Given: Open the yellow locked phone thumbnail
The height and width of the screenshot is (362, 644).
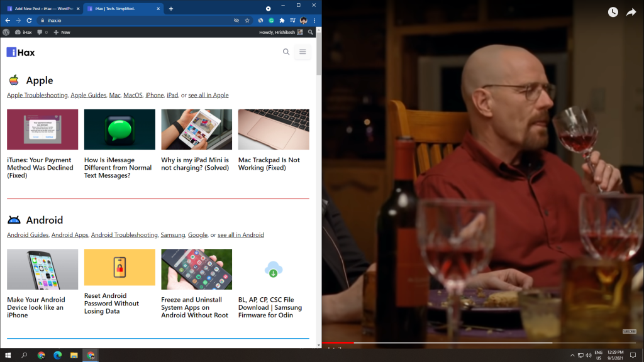Looking at the screenshot, I should (119, 267).
